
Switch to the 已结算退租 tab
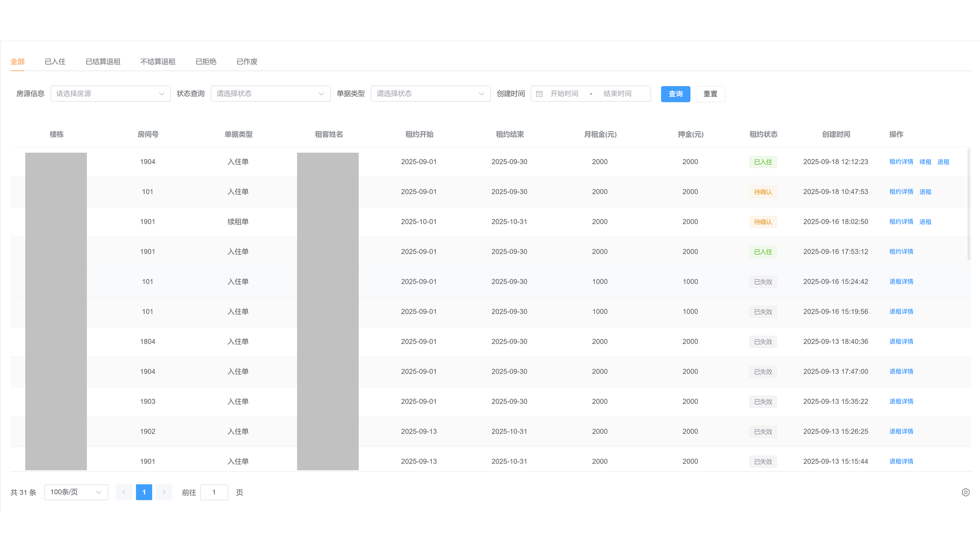coord(103,62)
